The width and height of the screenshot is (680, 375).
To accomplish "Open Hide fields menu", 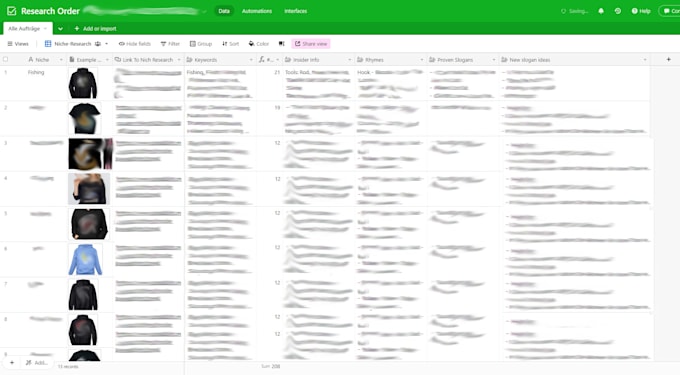I will point(134,44).
